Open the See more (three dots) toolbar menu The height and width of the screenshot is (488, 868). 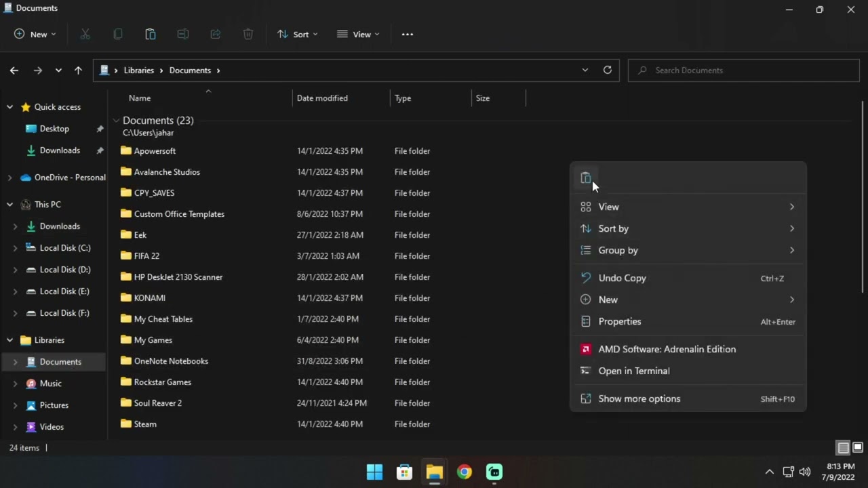click(408, 34)
